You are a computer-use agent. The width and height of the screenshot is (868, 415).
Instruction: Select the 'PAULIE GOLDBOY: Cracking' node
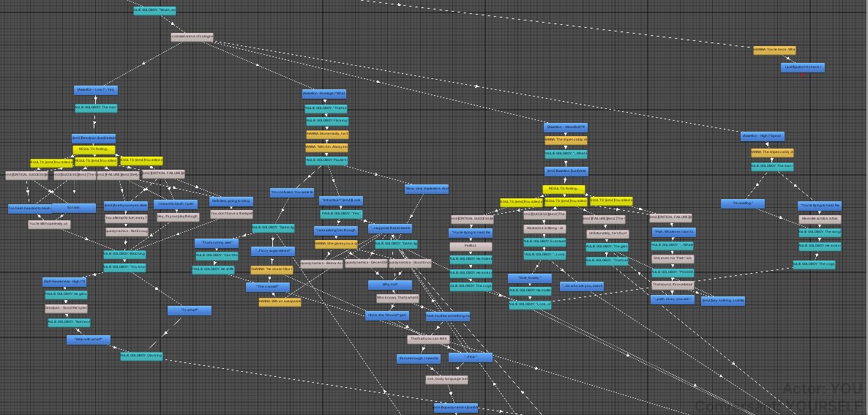142,357
